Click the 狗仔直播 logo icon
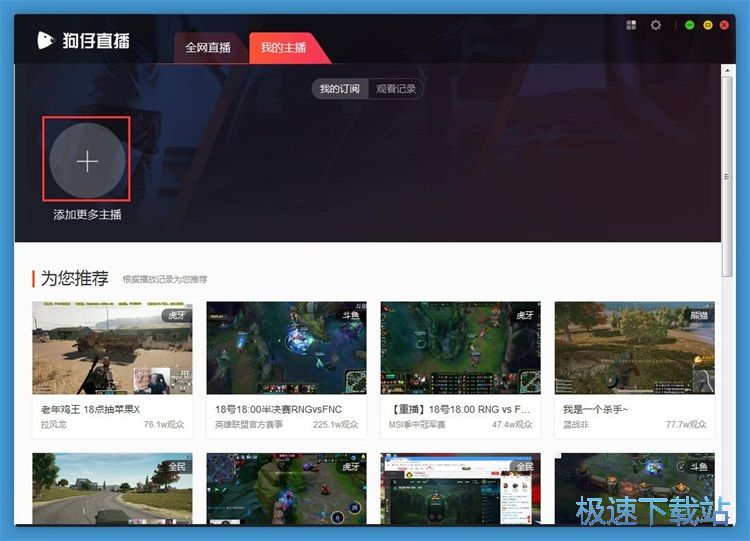 (45, 40)
